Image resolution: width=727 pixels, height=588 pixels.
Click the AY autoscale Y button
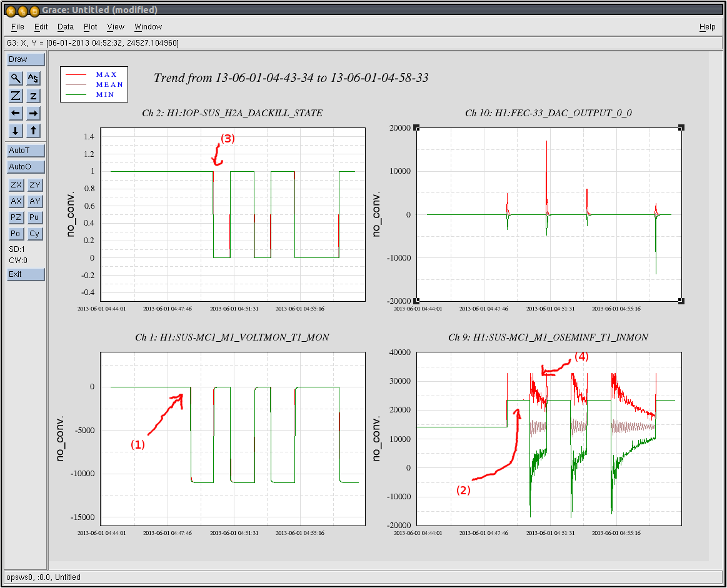[35, 201]
